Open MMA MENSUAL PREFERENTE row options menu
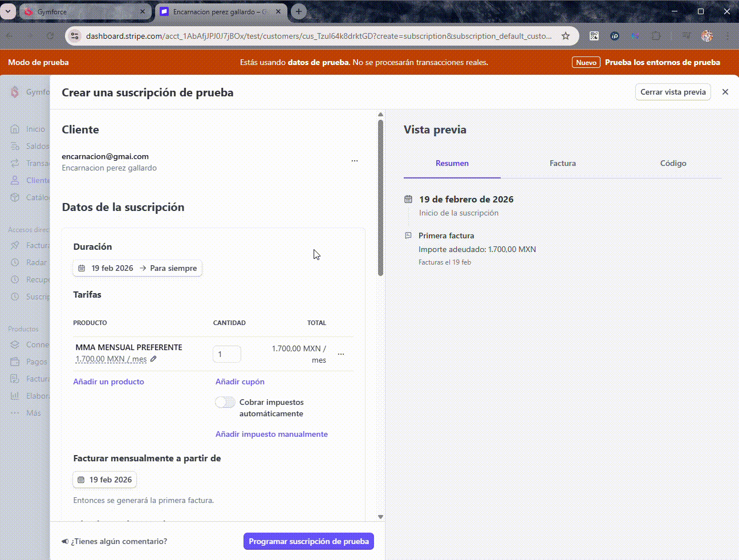This screenshot has height=560, width=739. pyautogui.click(x=341, y=354)
